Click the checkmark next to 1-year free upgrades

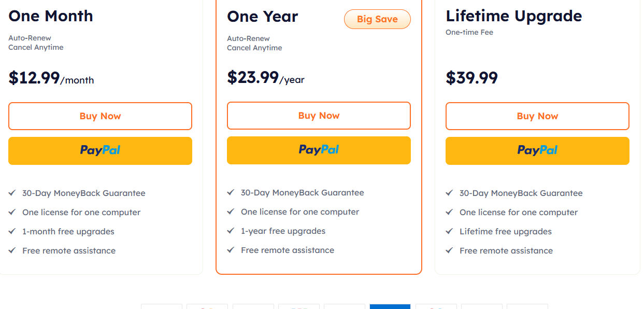(231, 231)
